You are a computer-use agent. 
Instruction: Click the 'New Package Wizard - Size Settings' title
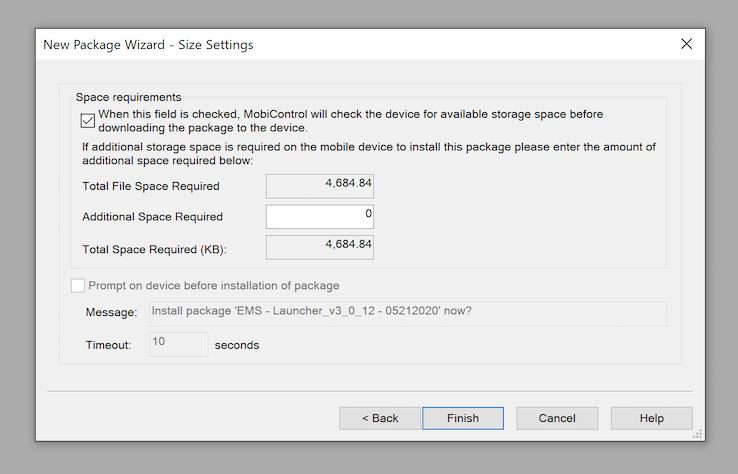pyautogui.click(x=148, y=45)
